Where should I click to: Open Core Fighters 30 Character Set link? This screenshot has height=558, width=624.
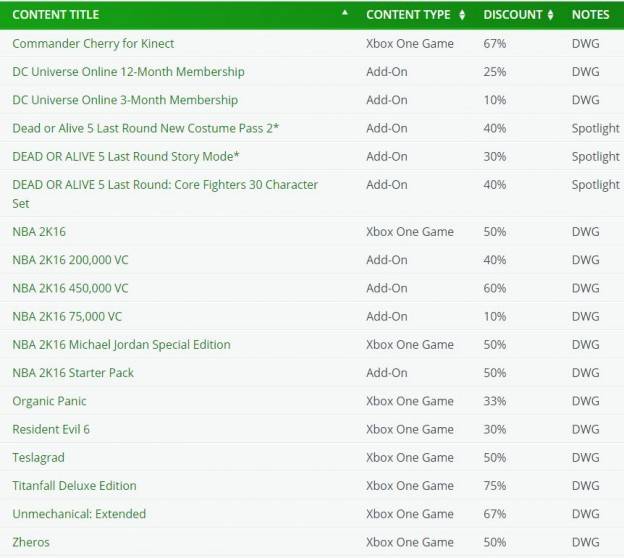click(x=165, y=194)
